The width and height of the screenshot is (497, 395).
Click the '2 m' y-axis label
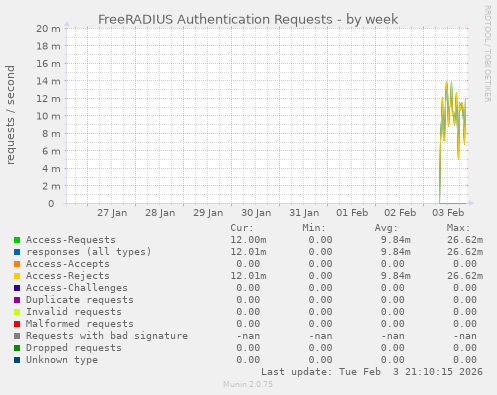51,186
